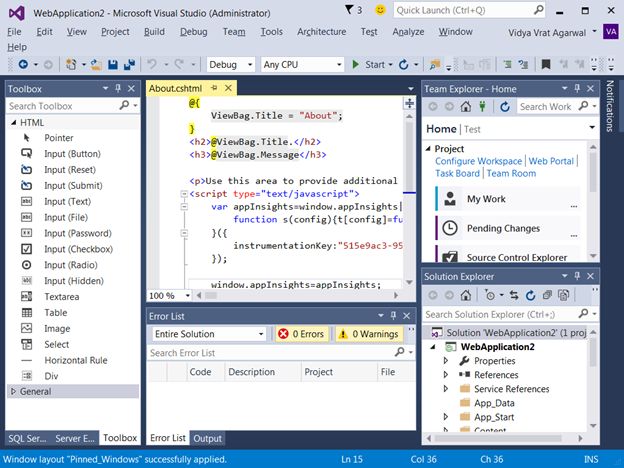Expand the General section in the Toolbox
This screenshot has width=624, height=468.
13,391
